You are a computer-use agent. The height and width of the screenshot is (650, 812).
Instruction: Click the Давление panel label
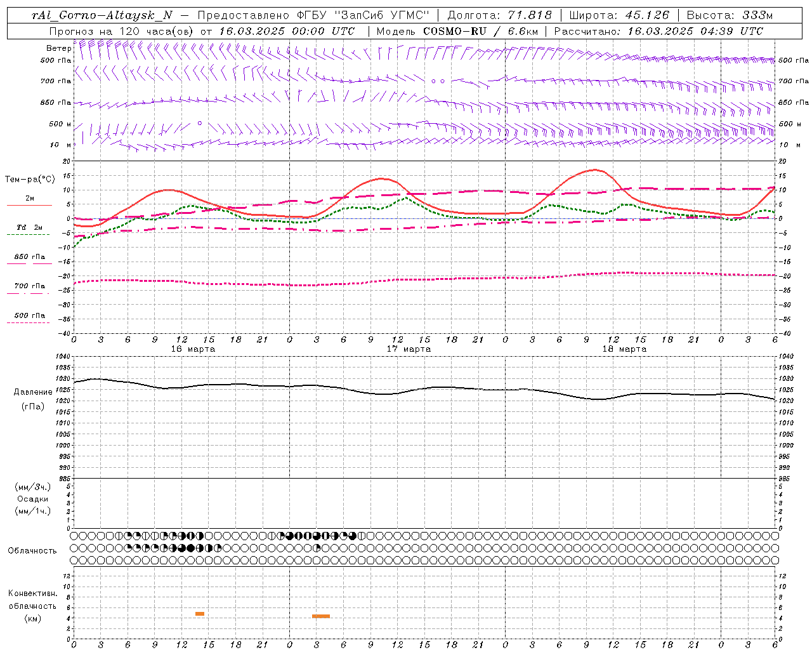(x=33, y=392)
